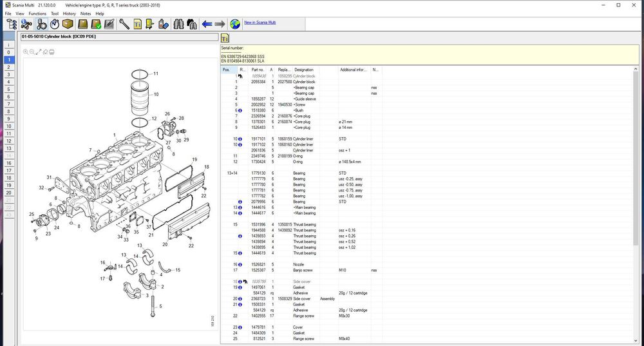The height and width of the screenshot is (346, 644).
Task: Click the tree structure icon in toolbar
Action: [11, 24]
